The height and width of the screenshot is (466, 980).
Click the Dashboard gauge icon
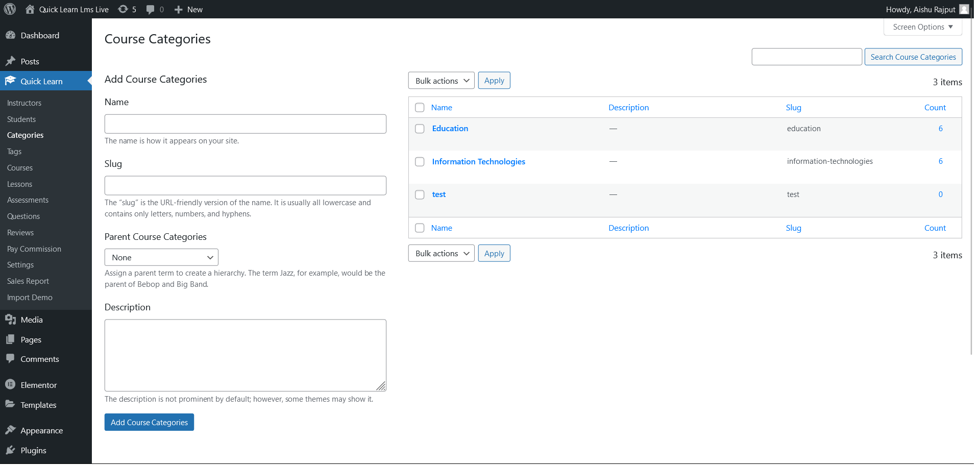coord(10,35)
